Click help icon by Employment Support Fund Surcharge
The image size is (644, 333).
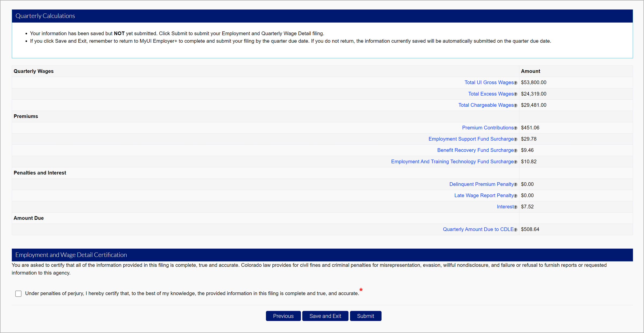tap(515, 139)
